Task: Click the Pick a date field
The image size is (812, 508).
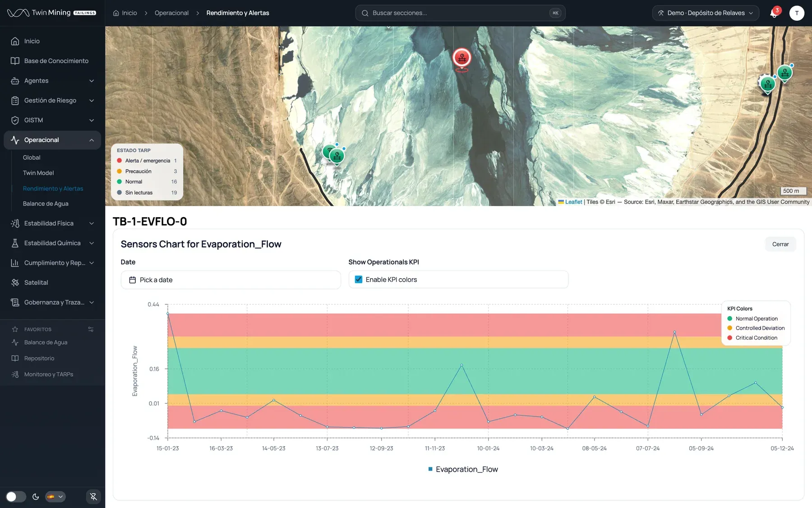Action: point(231,280)
